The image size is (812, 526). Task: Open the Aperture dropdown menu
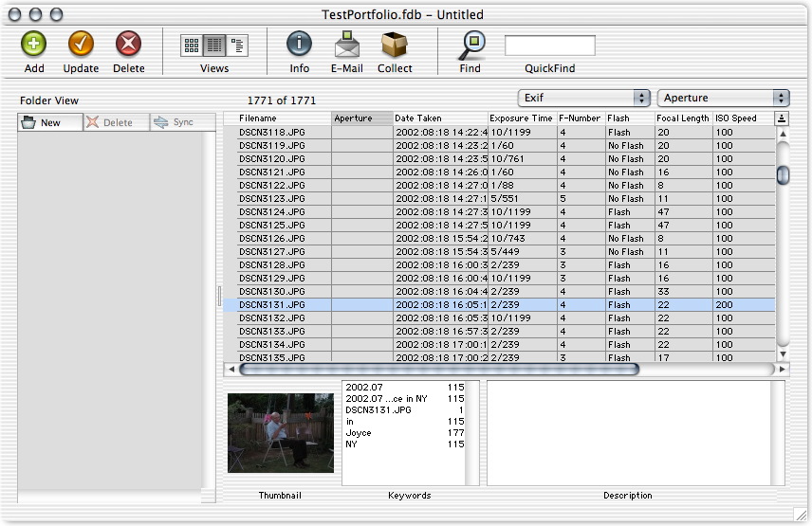coord(724,98)
